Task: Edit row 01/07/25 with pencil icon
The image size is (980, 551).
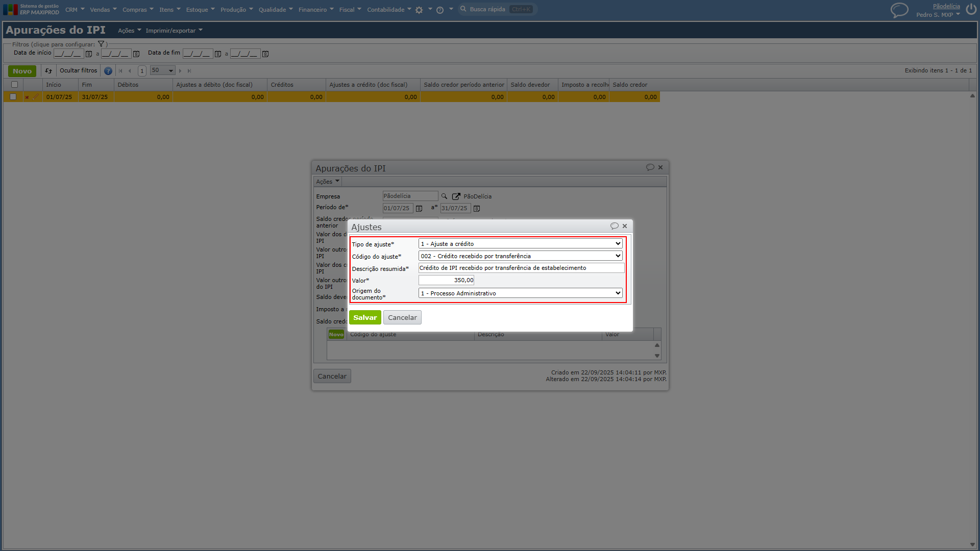Action: [36, 97]
